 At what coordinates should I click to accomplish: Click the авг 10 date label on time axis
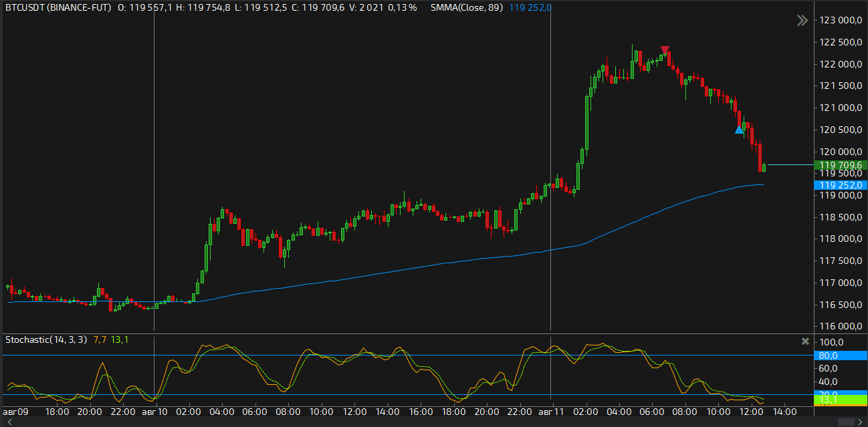tap(154, 412)
